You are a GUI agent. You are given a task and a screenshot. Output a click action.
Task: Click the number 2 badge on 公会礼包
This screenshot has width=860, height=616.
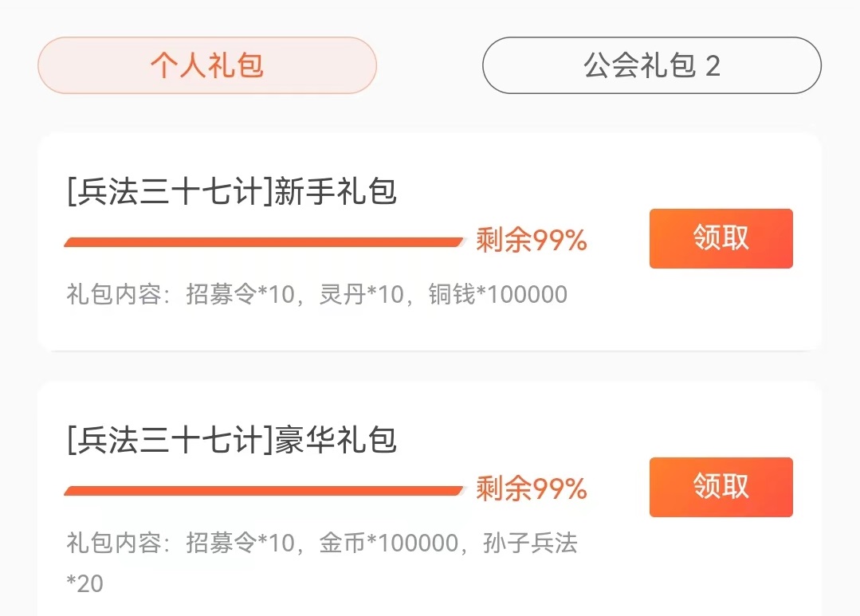(x=713, y=65)
